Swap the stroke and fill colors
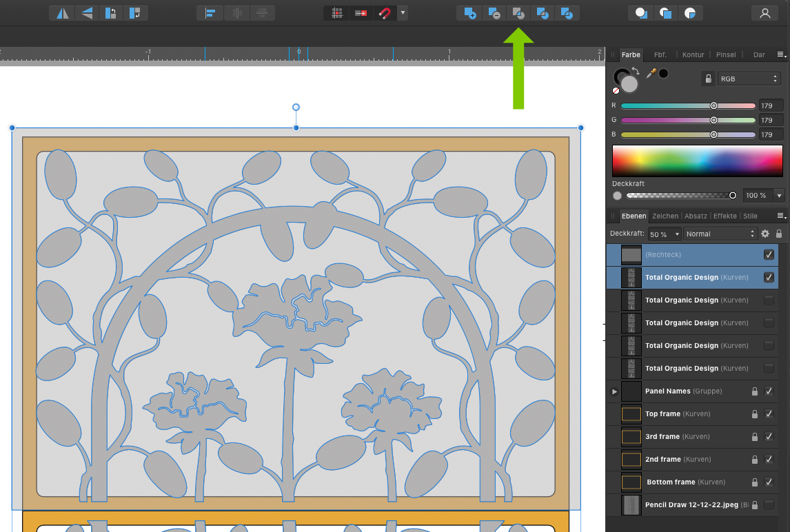This screenshot has width=790, height=532. pos(636,71)
